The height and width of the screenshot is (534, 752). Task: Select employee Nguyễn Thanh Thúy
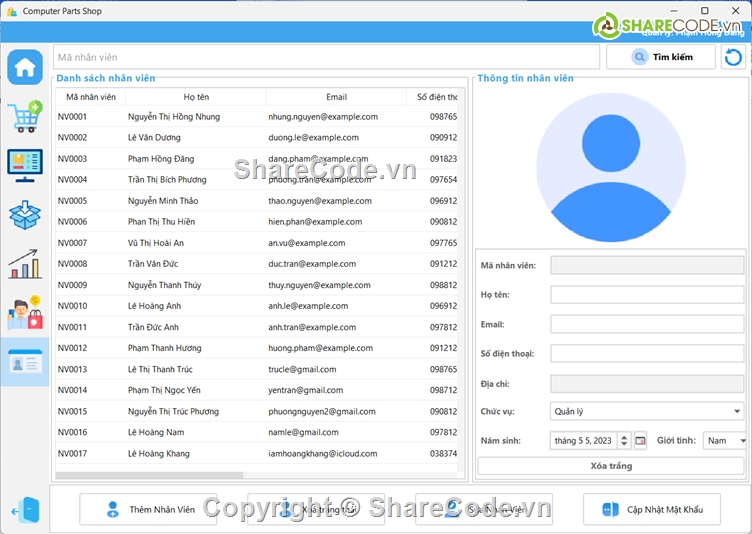[x=164, y=285]
